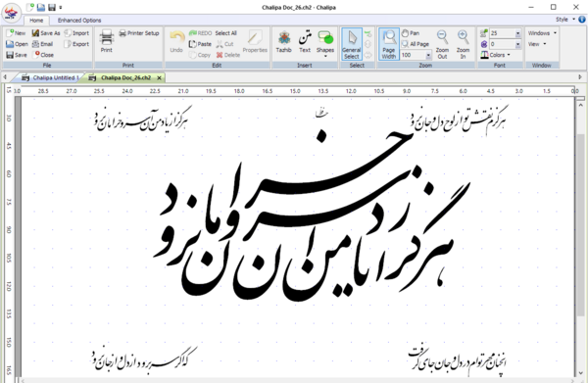
Task: Click the document tabs scroll-left arrow
Action: (x=5, y=77)
